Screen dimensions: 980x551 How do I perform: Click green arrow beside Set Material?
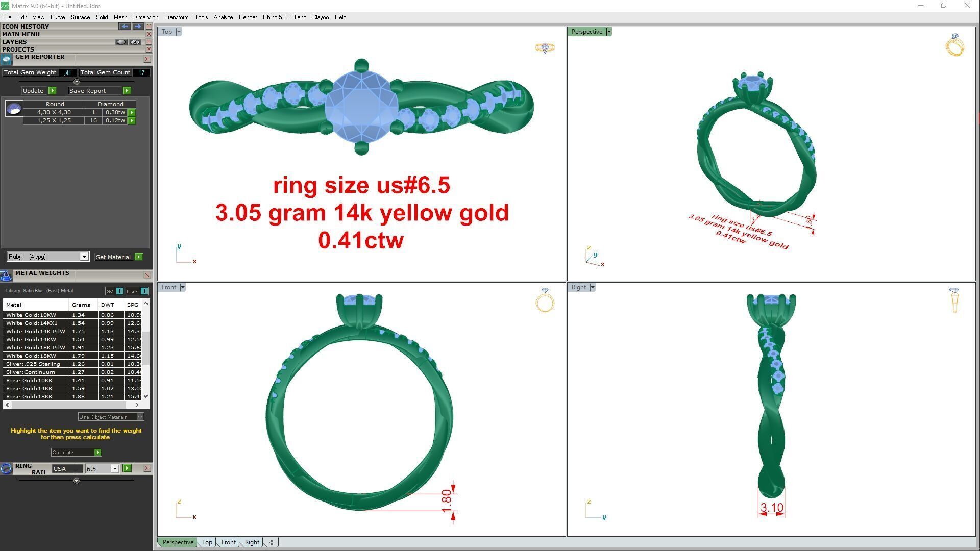(x=139, y=257)
